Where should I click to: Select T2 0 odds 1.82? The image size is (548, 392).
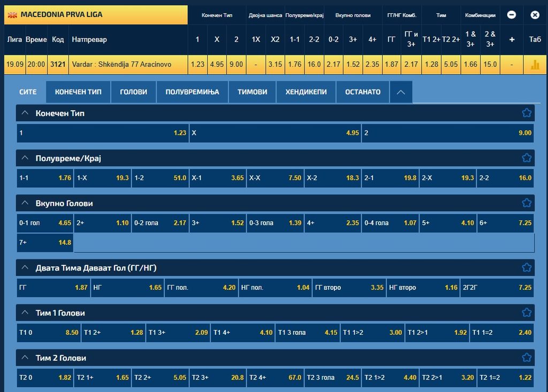[x=45, y=378]
